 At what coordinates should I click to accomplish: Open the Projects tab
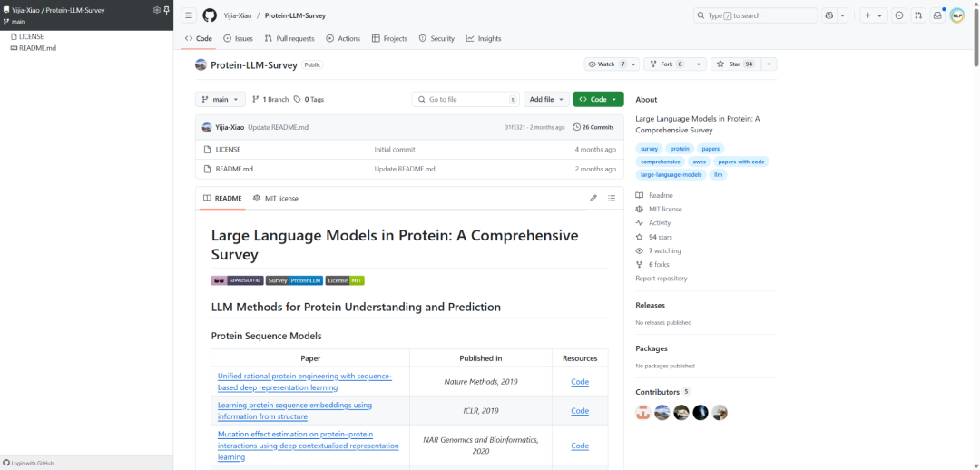coord(389,39)
